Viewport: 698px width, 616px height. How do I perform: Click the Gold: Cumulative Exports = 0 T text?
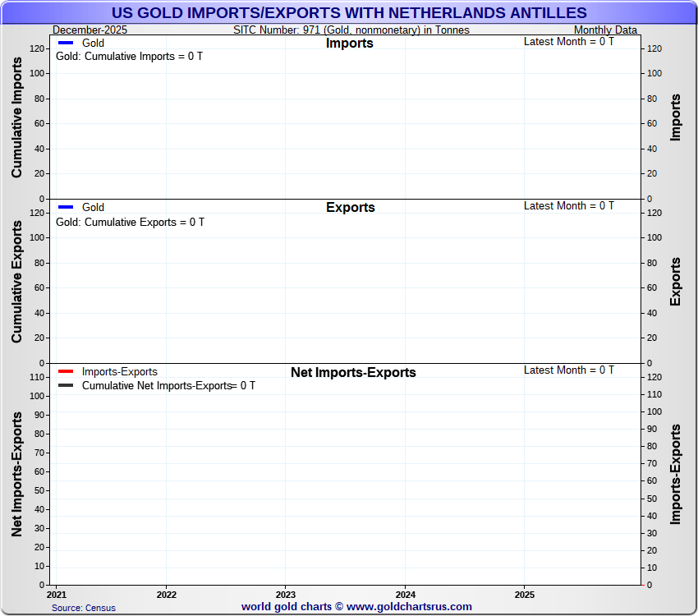tap(130, 222)
